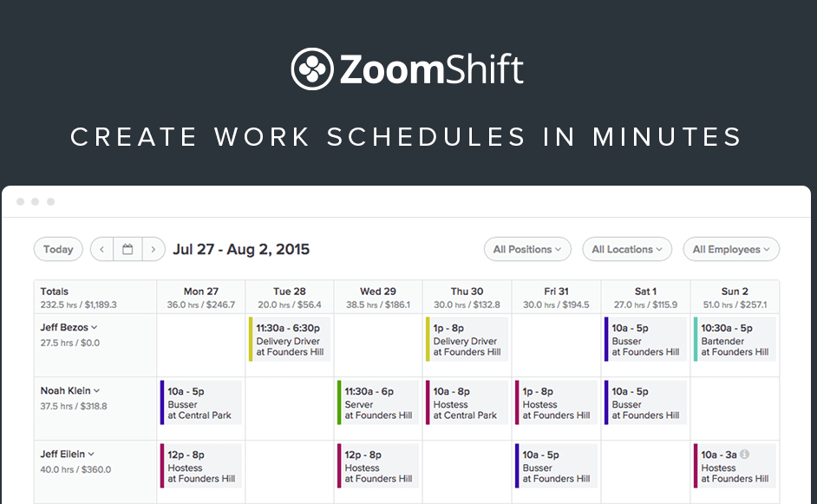Open Noah Klein Wednesday Server shift
Viewport: 817px width, 504px height.
pyautogui.click(x=378, y=403)
